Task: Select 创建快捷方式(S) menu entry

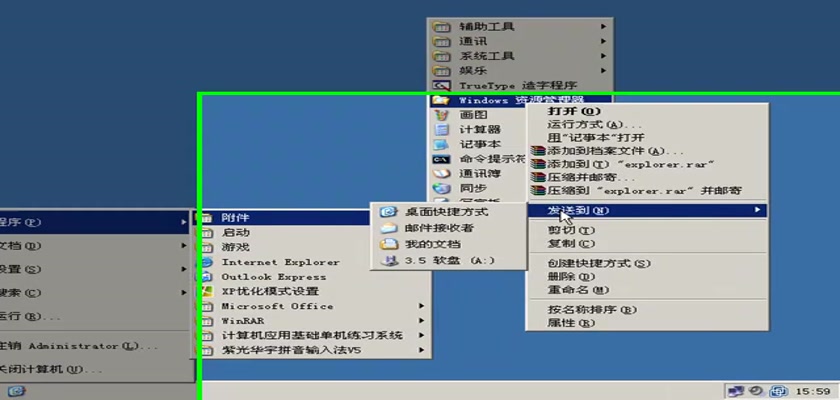Action: [599, 263]
